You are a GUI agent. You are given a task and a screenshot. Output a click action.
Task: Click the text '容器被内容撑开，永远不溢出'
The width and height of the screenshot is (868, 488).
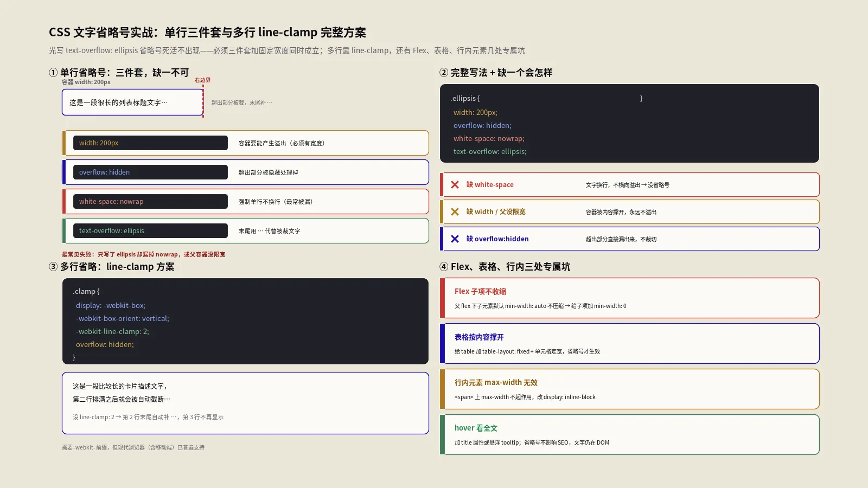[621, 212]
